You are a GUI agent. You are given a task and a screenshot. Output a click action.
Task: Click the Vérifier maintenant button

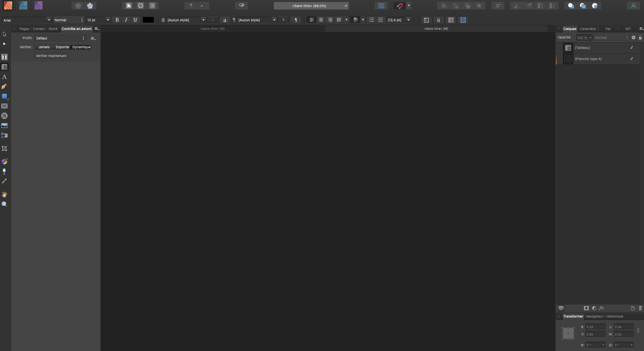click(x=51, y=56)
